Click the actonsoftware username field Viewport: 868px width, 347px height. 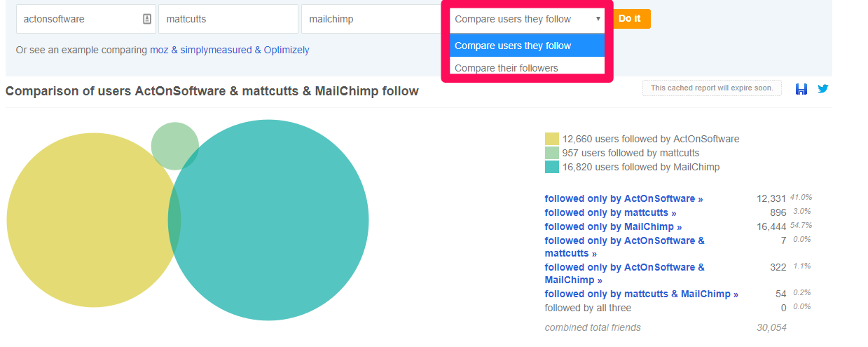point(85,19)
